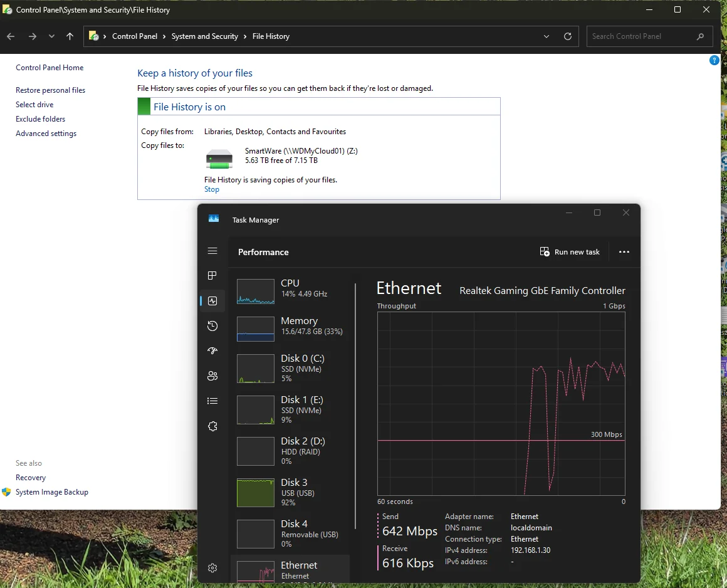Expand the address bar history dropdown
Viewport: 727px width, 588px height.
pyautogui.click(x=546, y=36)
